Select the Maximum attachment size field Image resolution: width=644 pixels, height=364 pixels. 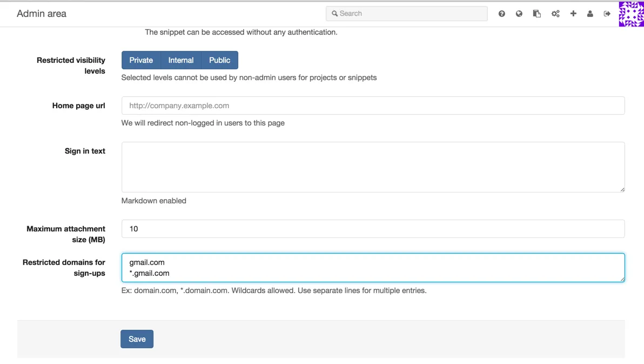click(x=373, y=229)
